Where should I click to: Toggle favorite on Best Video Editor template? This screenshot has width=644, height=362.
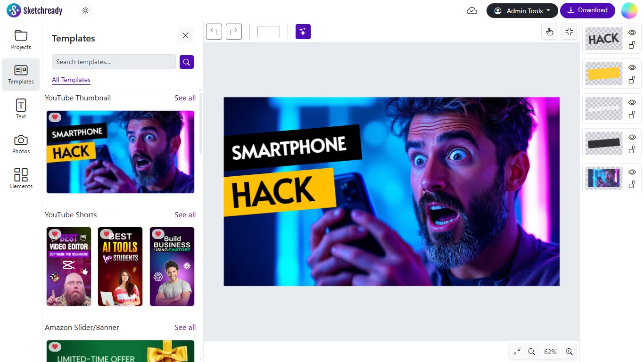(x=55, y=234)
